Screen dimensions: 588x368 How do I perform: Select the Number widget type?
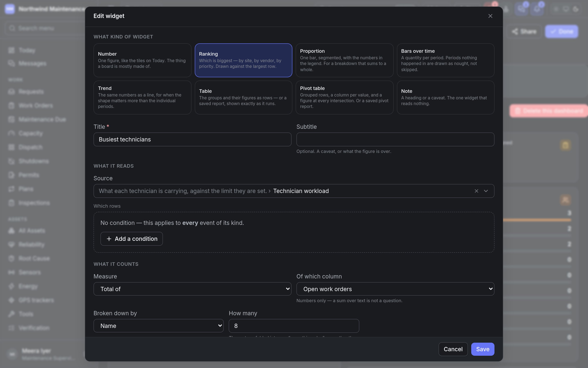coord(142,60)
